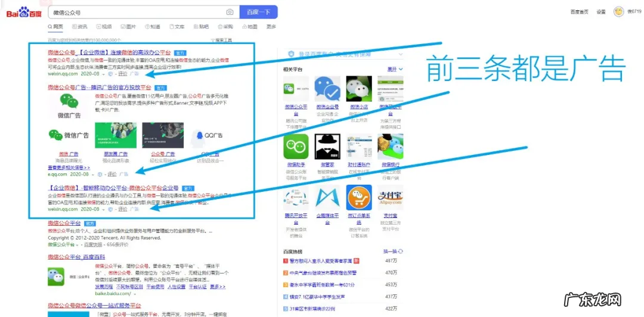The width and height of the screenshot is (644, 317).
Task: Switch to the 图片 tab
Action: pyautogui.click(x=128, y=27)
